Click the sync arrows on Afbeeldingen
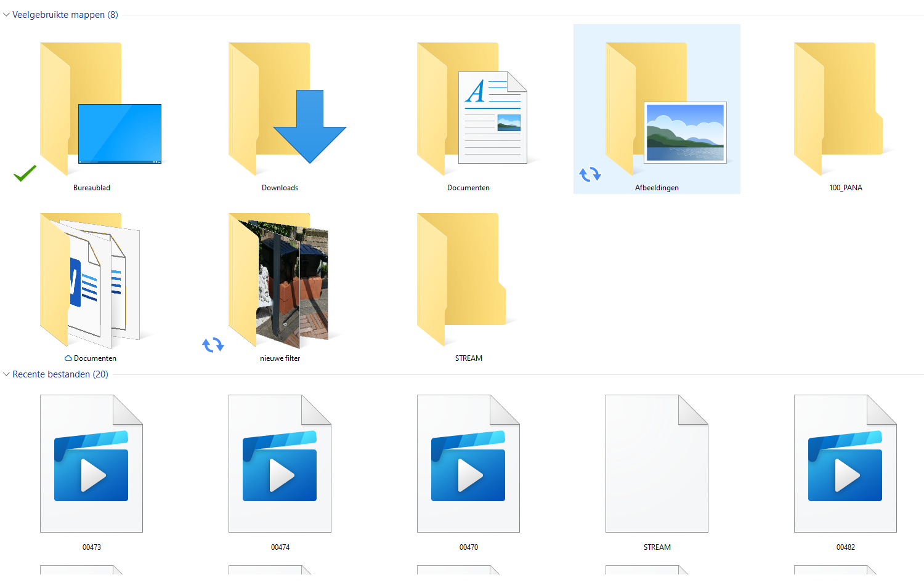This screenshot has height=588, width=924. [x=590, y=175]
